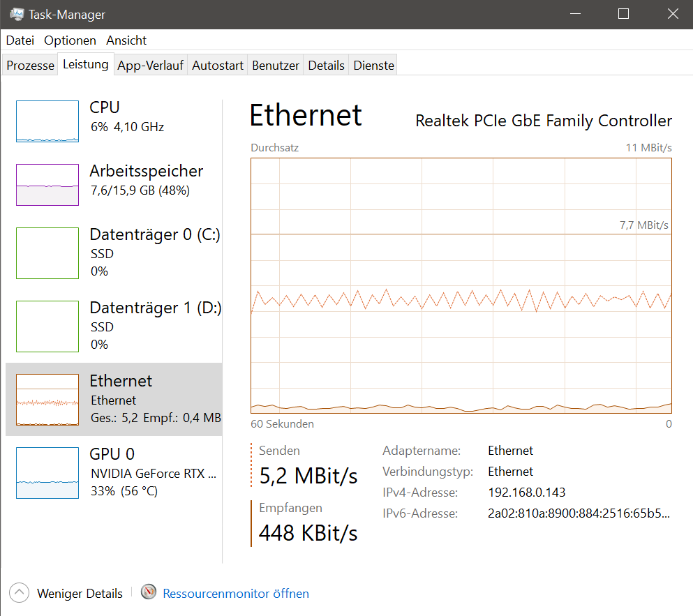Viewport: 693px width, 616px height.
Task: Switch to the Dienste tab
Action: [x=374, y=66]
